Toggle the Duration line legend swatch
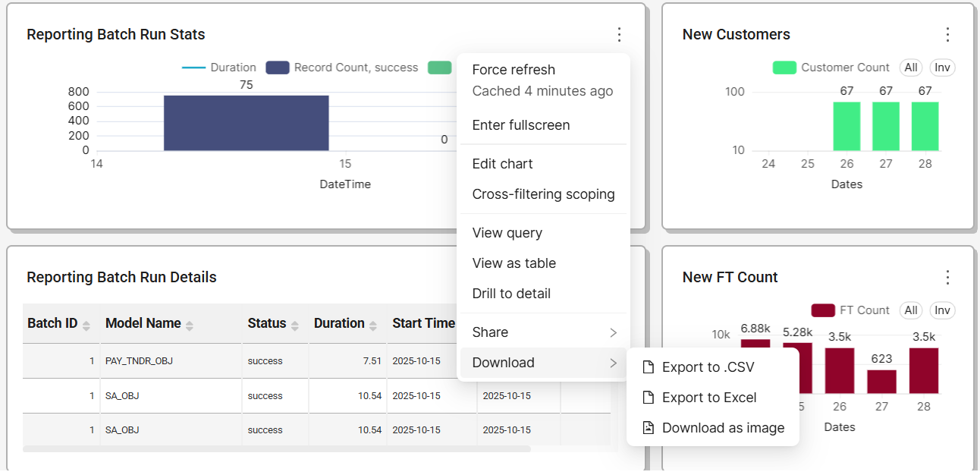The image size is (980, 475). click(x=194, y=68)
